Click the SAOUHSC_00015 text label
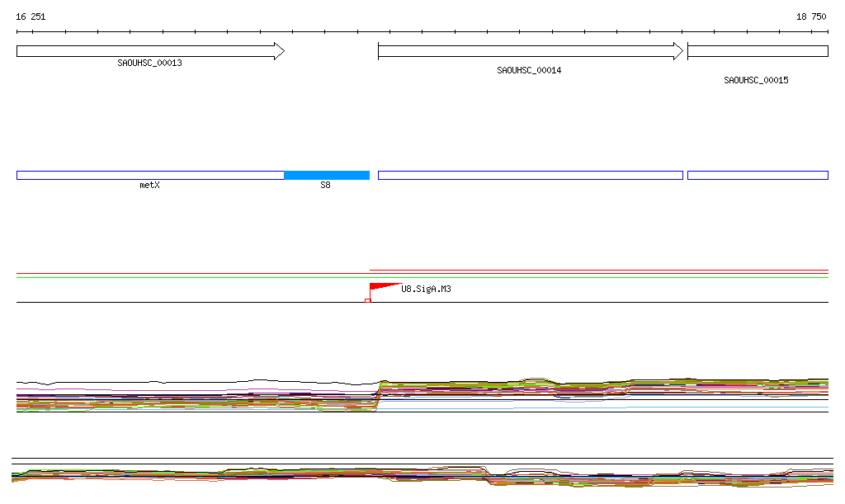845x504 pixels. click(x=756, y=80)
